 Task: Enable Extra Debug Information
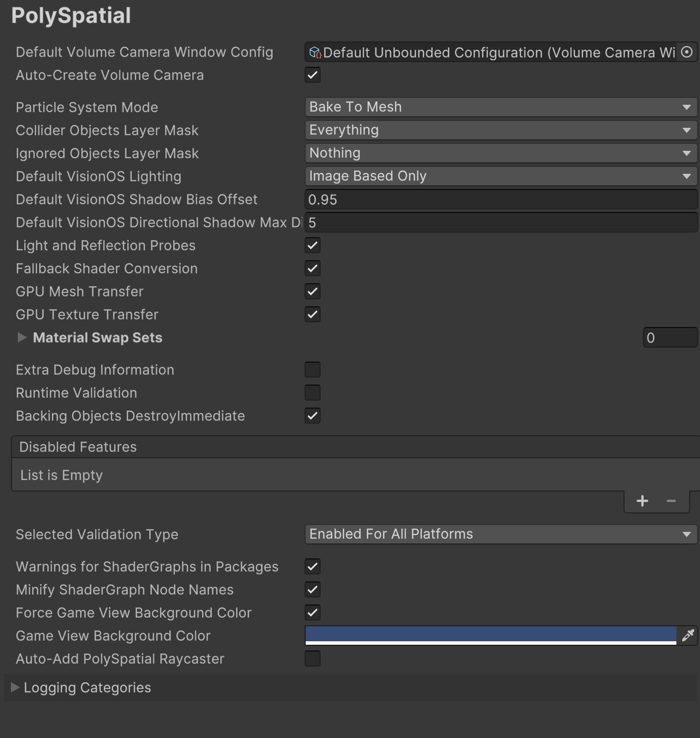(x=313, y=370)
